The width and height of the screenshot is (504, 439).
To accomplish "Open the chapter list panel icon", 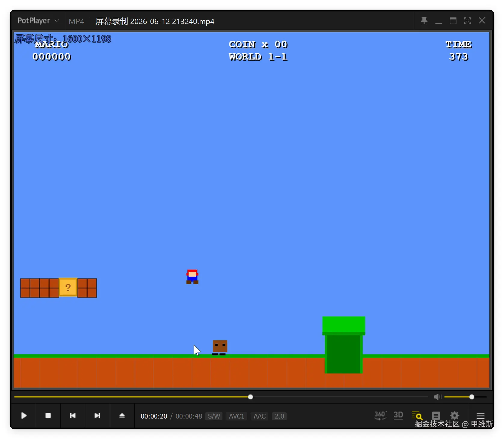I will (436, 416).
